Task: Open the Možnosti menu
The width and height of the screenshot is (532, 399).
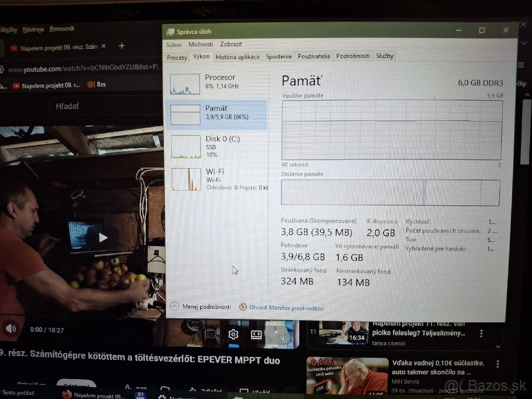Action: pos(201,44)
